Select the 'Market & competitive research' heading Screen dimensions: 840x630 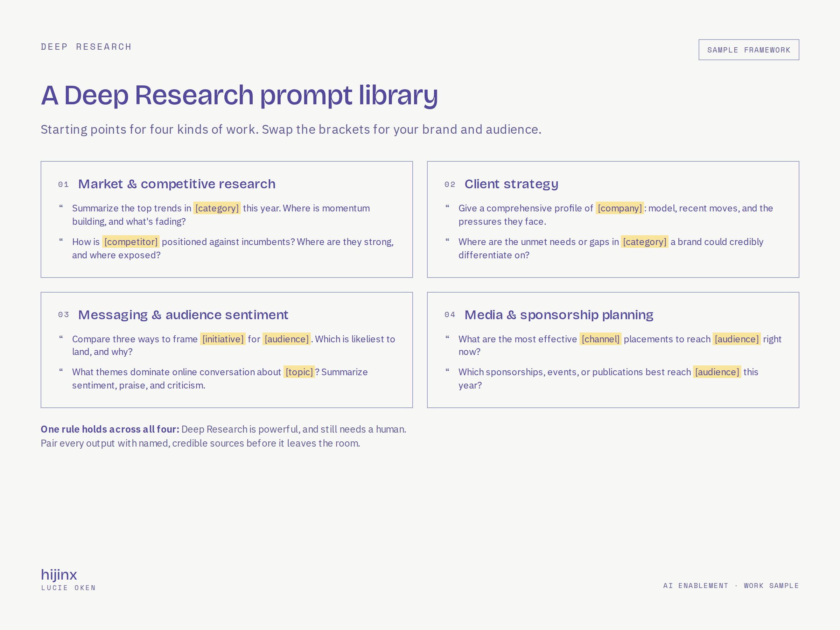click(x=177, y=184)
